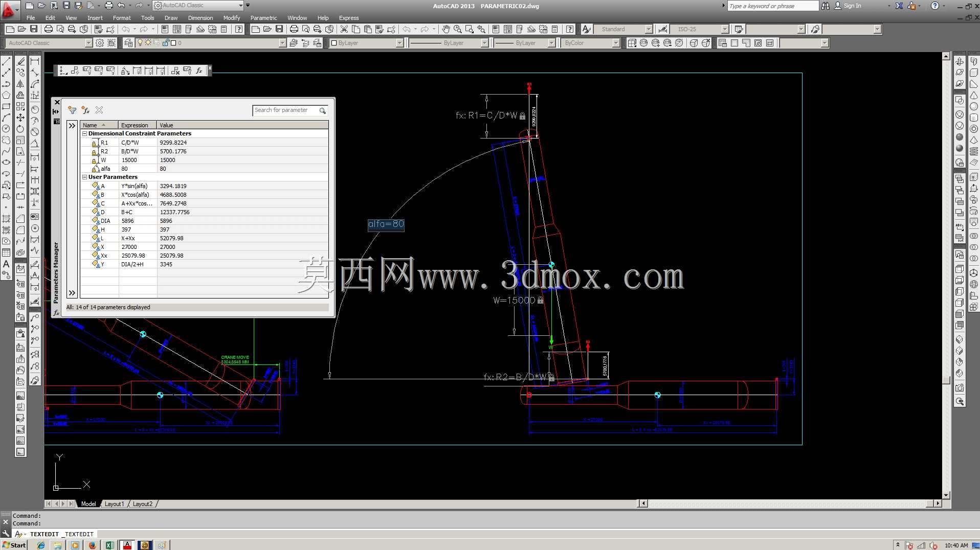Viewport: 980px width, 550px height.
Task: Create new user parameter fx icon
Action: point(85,110)
